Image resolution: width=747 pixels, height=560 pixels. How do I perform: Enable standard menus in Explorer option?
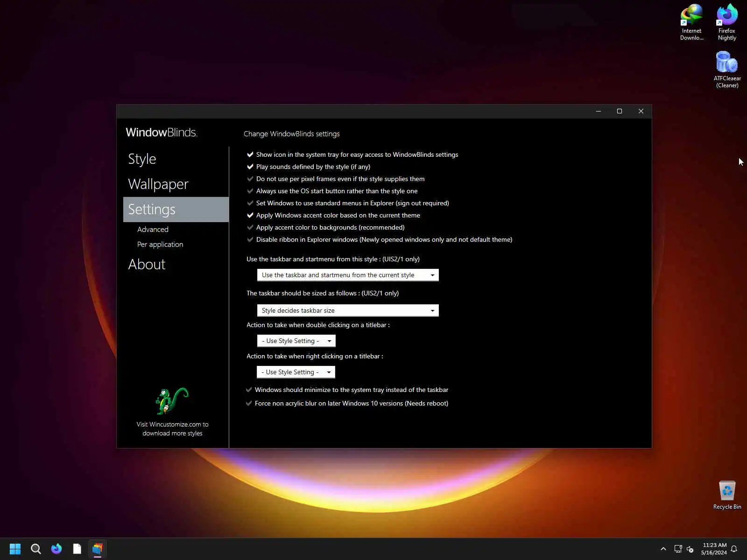coord(348,203)
